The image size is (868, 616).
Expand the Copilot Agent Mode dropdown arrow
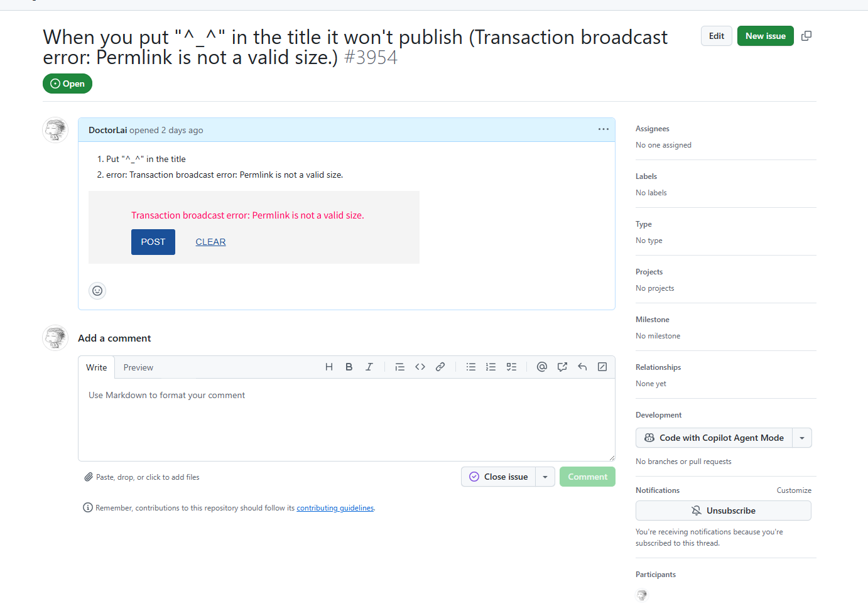[x=802, y=438]
